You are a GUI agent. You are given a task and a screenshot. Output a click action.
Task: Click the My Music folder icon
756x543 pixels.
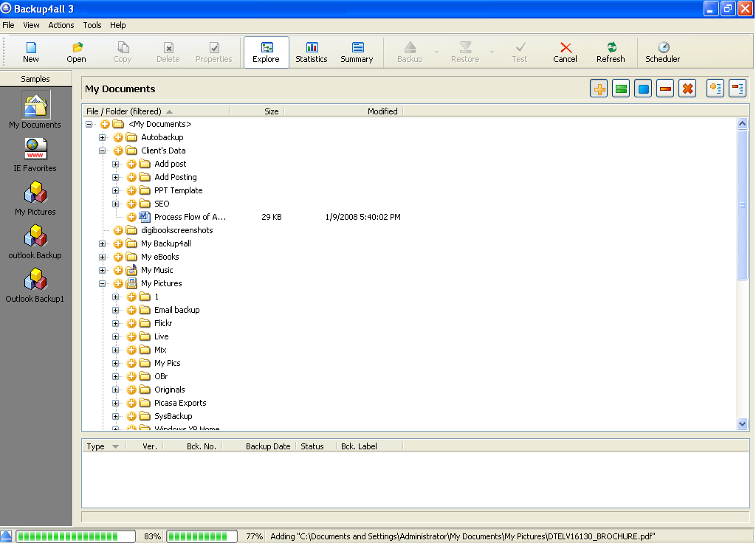point(131,270)
